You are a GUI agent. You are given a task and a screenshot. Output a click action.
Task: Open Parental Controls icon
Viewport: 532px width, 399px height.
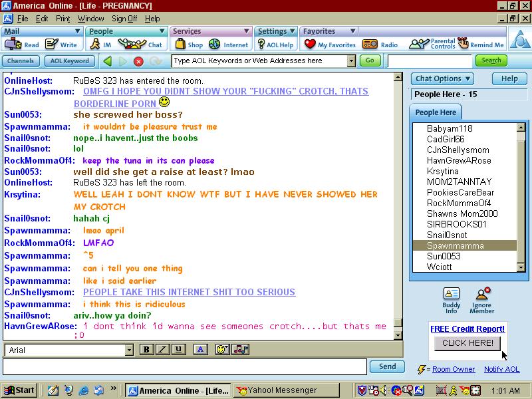coord(419,44)
